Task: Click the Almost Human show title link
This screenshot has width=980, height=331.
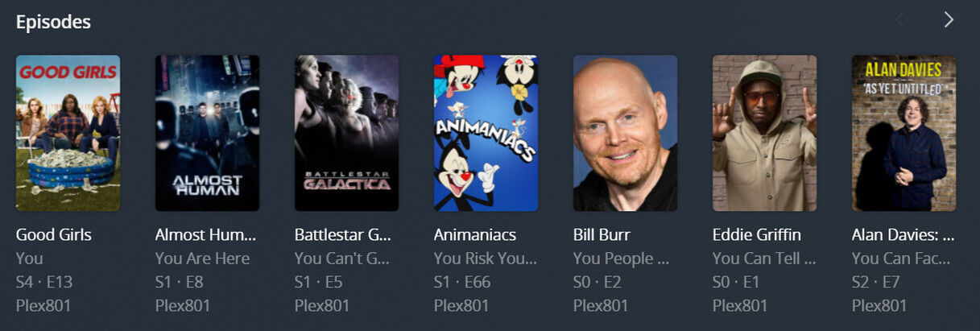Action: point(205,235)
